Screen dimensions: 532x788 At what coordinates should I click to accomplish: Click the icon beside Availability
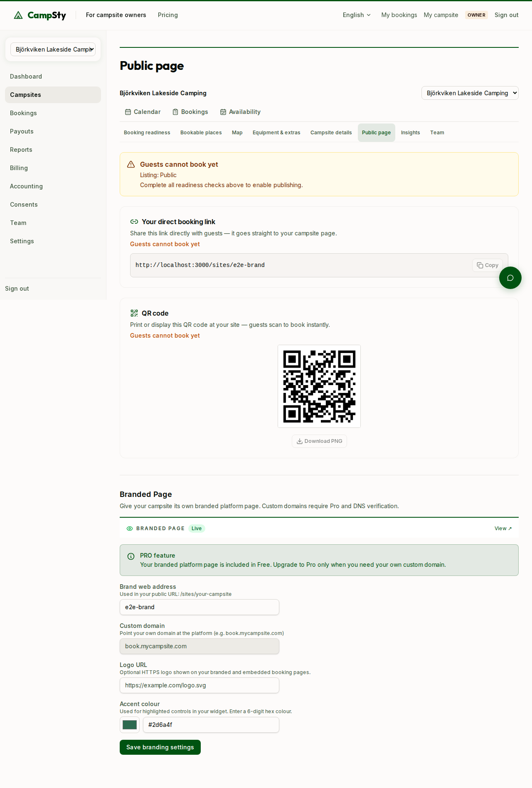click(223, 112)
